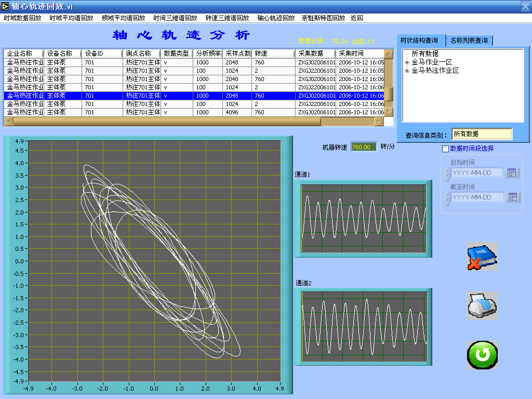Screen dimensions: 532x399
Task: Click the 启始时间 date stepper arrows
Action: [448, 172]
